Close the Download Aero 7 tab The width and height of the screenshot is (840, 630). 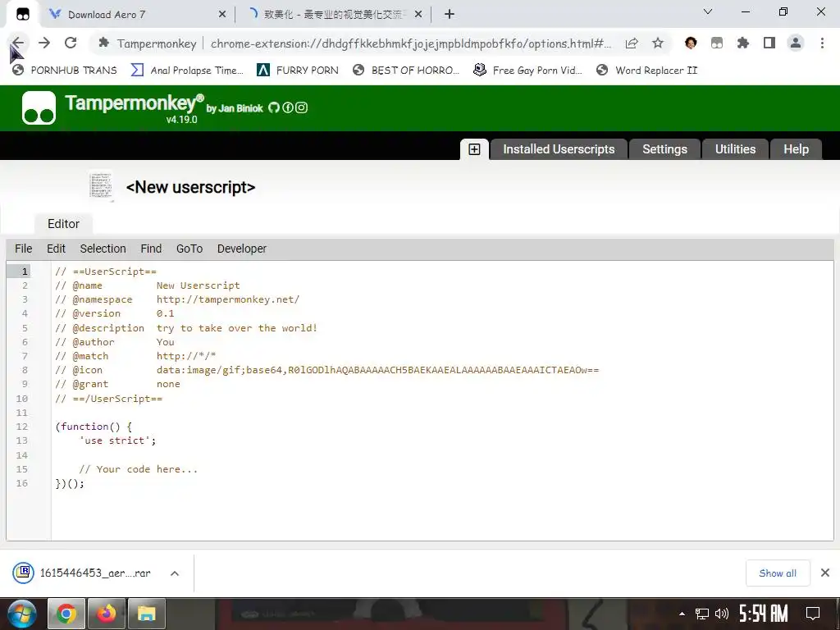[222, 15]
